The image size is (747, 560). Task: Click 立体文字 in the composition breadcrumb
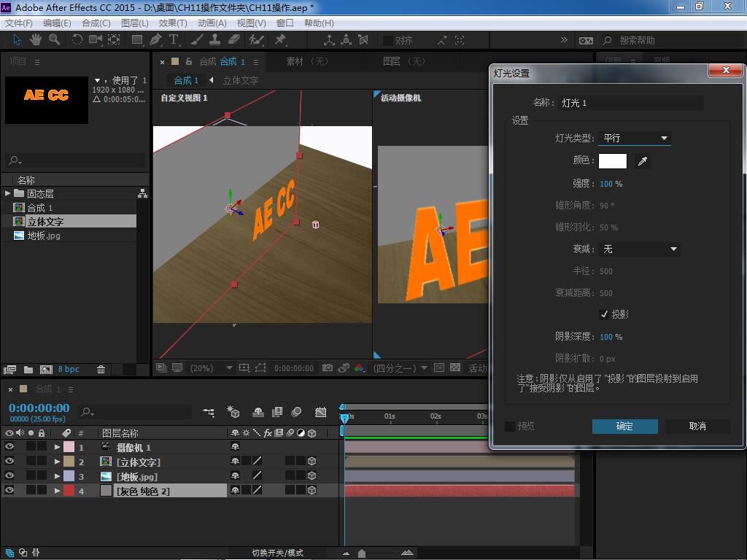(241, 80)
